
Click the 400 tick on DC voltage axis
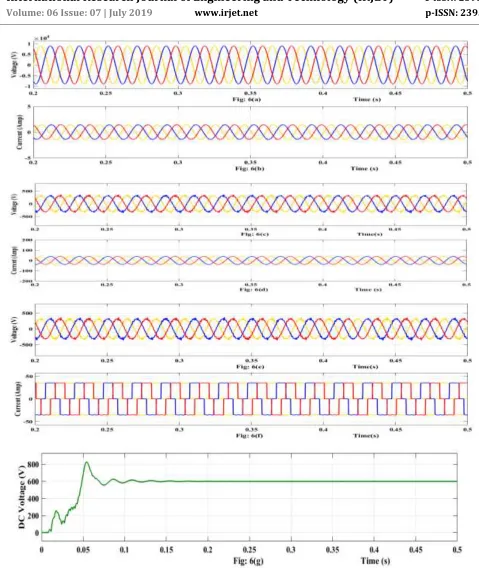click(x=32, y=499)
